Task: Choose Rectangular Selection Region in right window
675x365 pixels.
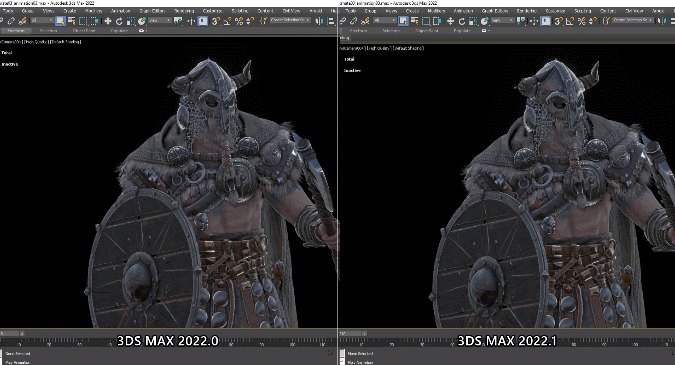Action: (x=426, y=21)
